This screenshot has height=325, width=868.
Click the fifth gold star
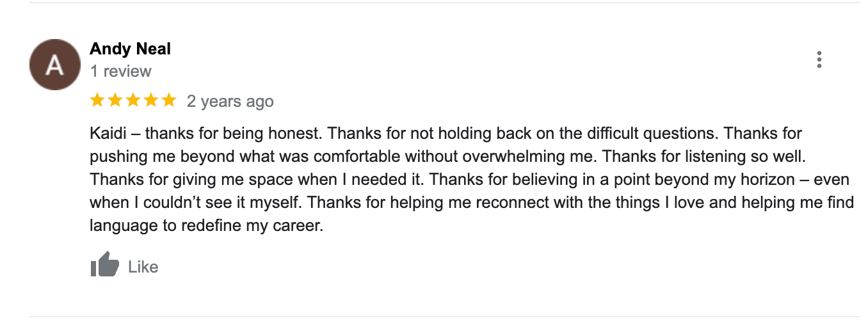click(x=168, y=100)
